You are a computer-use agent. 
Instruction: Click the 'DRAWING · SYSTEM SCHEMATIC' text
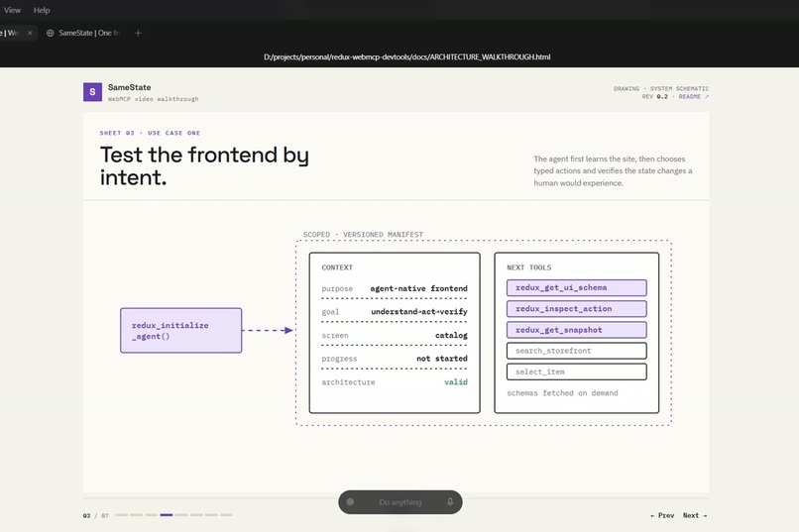click(x=661, y=88)
